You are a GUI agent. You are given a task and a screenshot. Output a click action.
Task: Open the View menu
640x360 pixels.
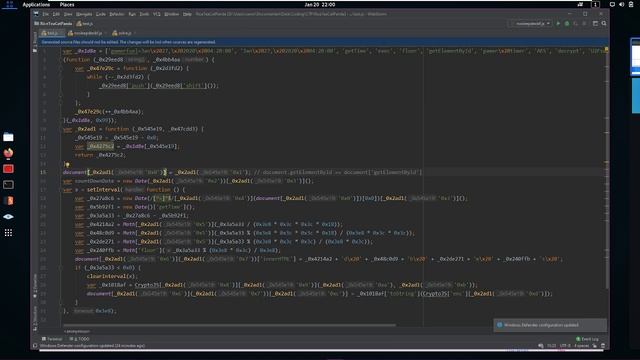[68, 14]
